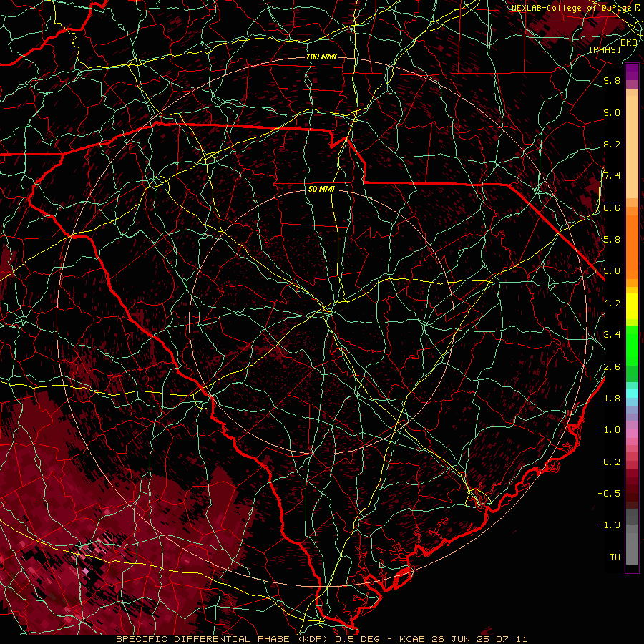Click the 6.6 value on the color scale
The width and height of the screenshot is (644, 644).
(612, 208)
